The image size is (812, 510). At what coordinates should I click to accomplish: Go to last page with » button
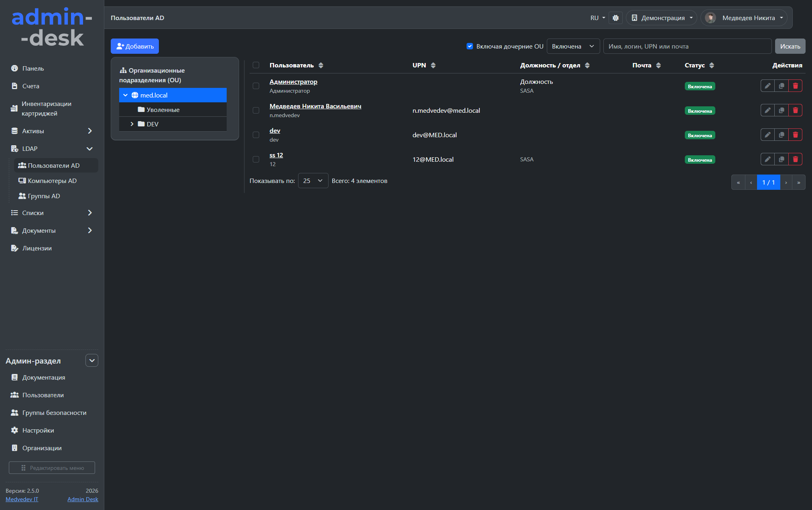798,183
